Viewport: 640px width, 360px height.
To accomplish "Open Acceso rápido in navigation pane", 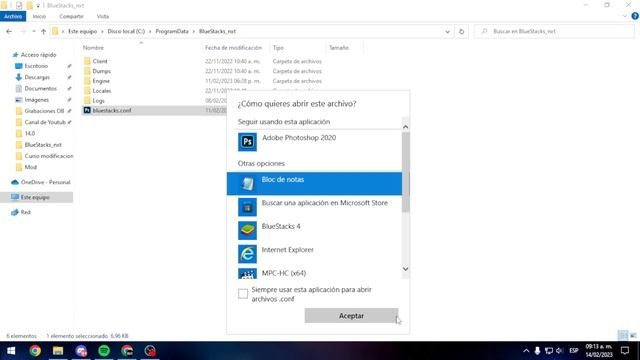I will coord(38,55).
